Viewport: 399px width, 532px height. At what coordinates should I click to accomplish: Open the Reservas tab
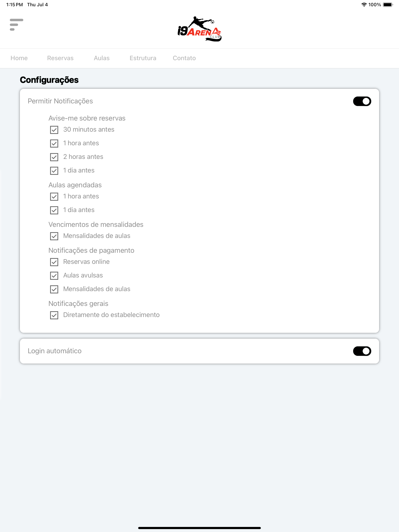pyautogui.click(x=60, y=58)
